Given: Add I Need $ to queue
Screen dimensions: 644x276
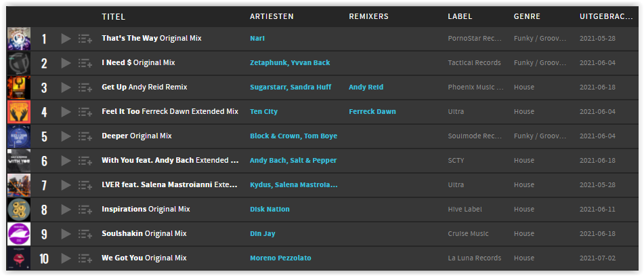Looking at the screenshot, I should (85, 63).
